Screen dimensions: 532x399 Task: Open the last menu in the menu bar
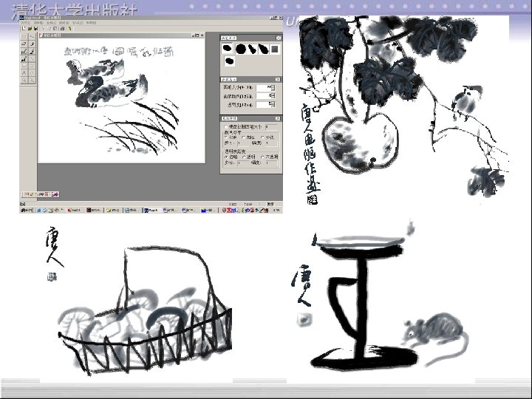point(91,23)
